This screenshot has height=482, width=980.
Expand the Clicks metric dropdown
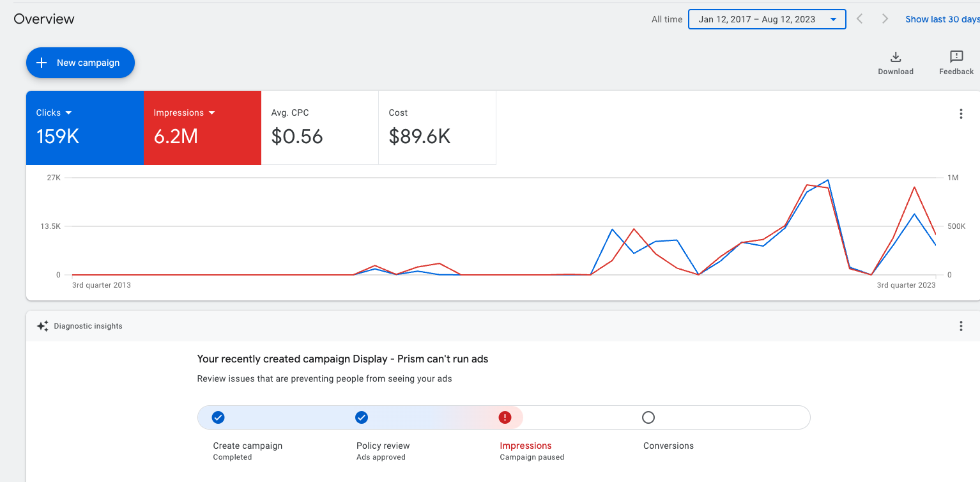68,113
